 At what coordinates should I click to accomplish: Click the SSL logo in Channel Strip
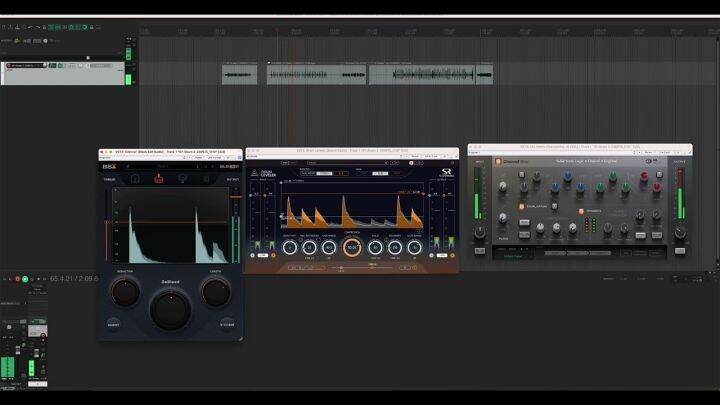point(649,161)
